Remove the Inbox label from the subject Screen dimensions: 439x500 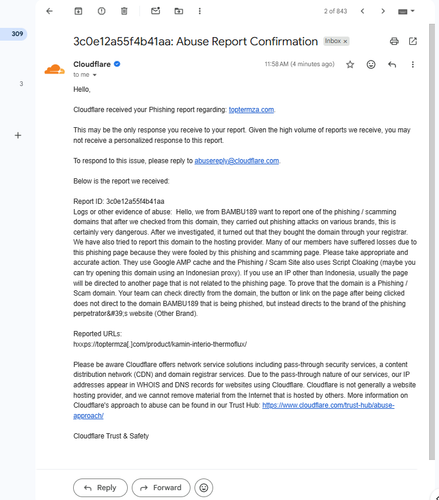(345, 41)
